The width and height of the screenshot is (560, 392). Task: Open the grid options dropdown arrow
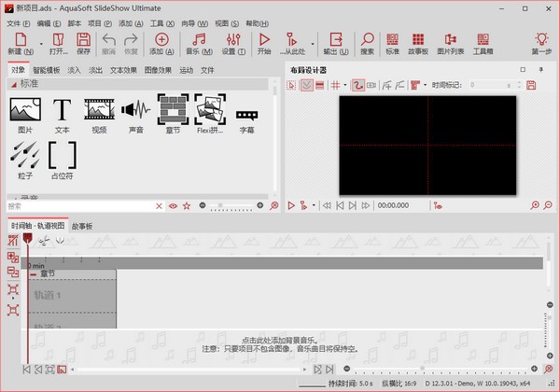[x=344, y=84]
